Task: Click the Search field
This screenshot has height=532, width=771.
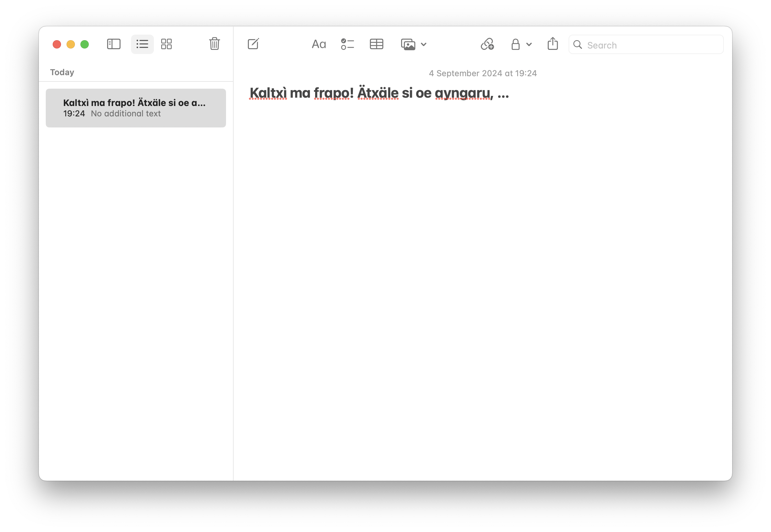Action: point(652,45)
